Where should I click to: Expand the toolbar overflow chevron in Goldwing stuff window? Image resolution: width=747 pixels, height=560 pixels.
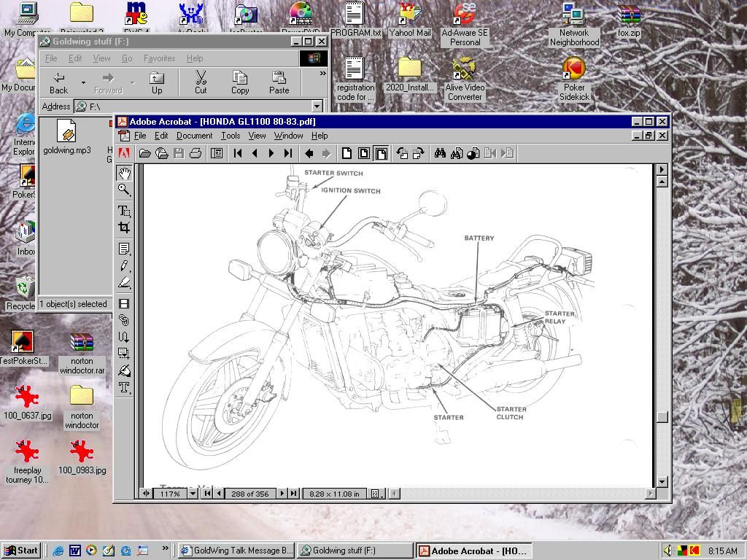coord(322,74)
